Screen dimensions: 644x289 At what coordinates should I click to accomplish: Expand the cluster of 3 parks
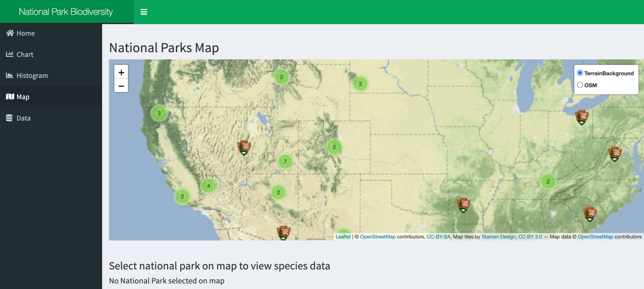(159, 113)
